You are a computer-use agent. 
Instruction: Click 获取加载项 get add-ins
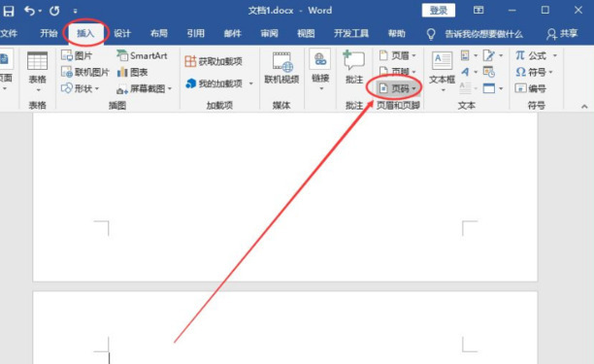point(214,61)
